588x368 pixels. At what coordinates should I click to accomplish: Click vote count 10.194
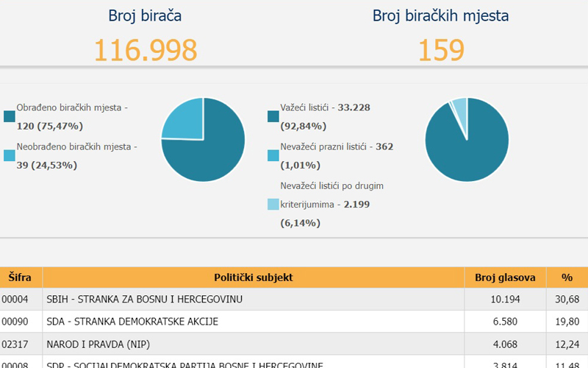pyautogui.click(x=505, y=300)
